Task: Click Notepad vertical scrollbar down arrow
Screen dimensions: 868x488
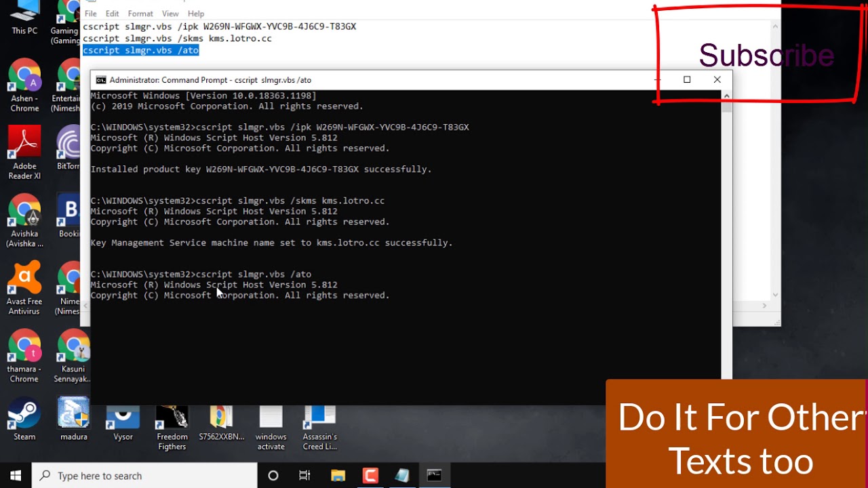Action: pyautogui.click(x=776, y=295)
